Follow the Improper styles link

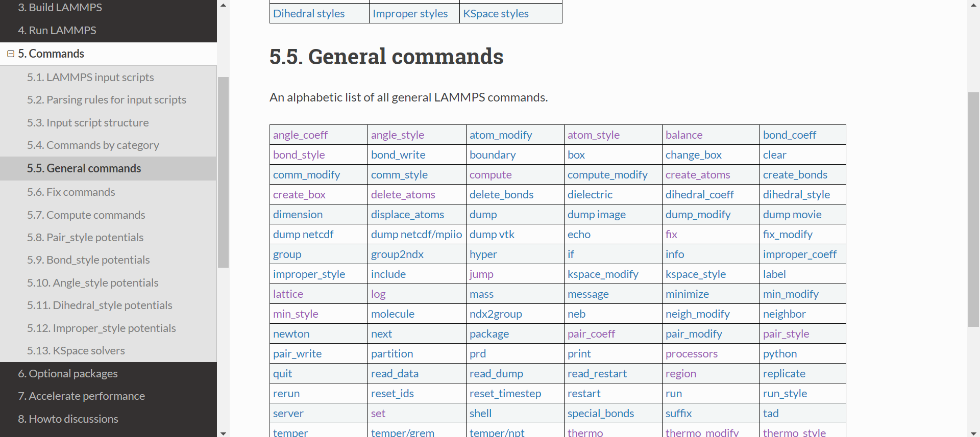pos(410,14)
